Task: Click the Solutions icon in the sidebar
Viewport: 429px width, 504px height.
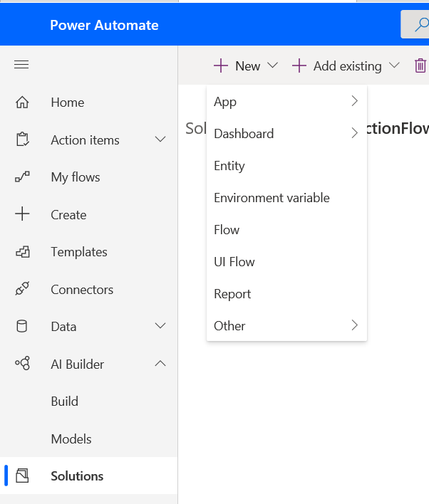Action: click(x=22, y=476)
